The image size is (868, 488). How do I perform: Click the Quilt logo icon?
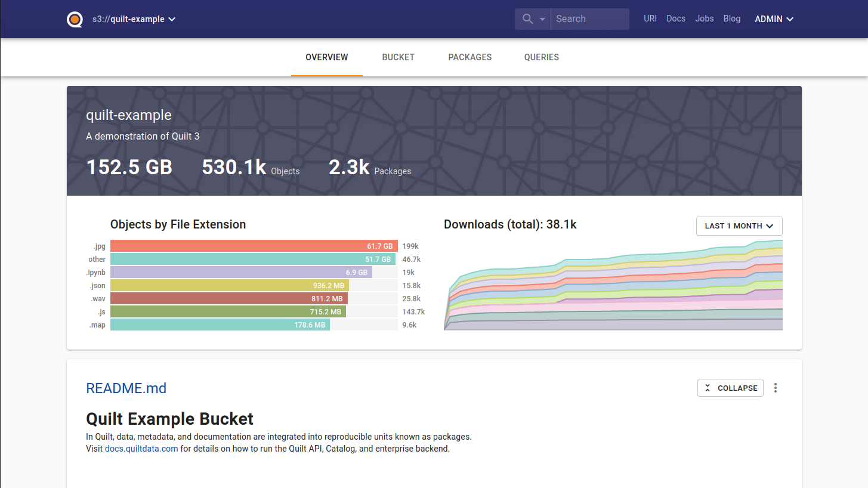75,19
